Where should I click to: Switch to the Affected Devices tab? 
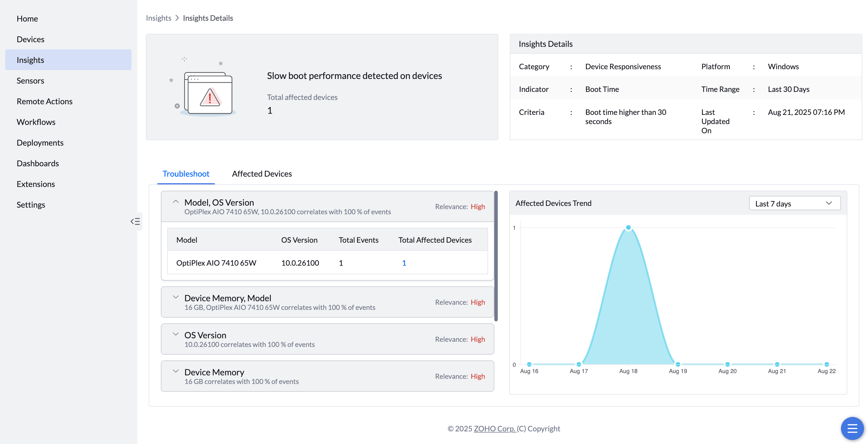tap(261, 173)
